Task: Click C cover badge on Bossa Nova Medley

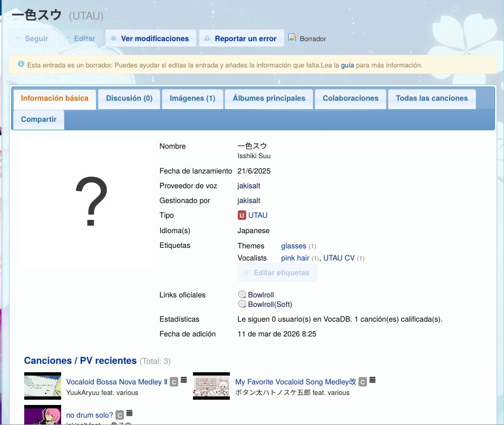Action: (174, 382)
